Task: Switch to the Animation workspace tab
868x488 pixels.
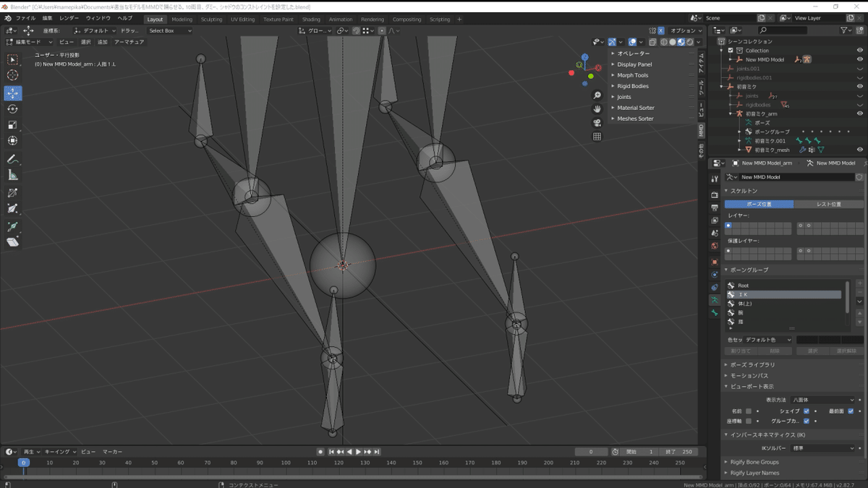Action: 341,20
